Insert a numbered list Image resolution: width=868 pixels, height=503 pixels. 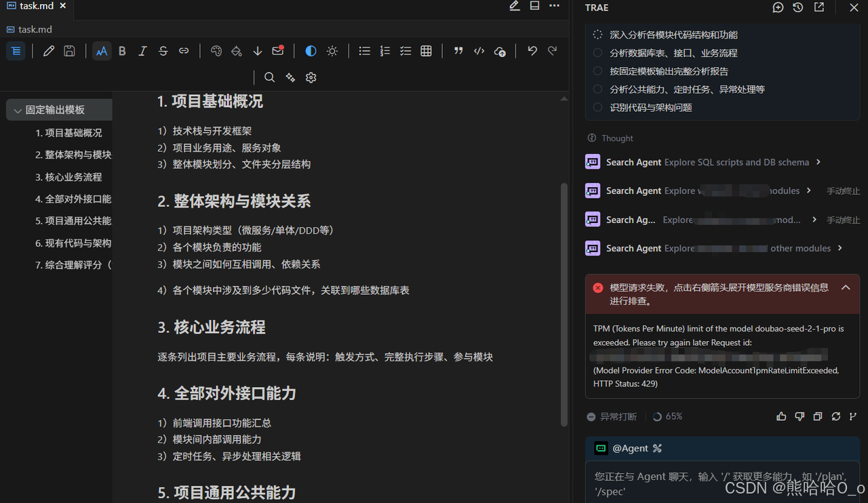(384, 51)
